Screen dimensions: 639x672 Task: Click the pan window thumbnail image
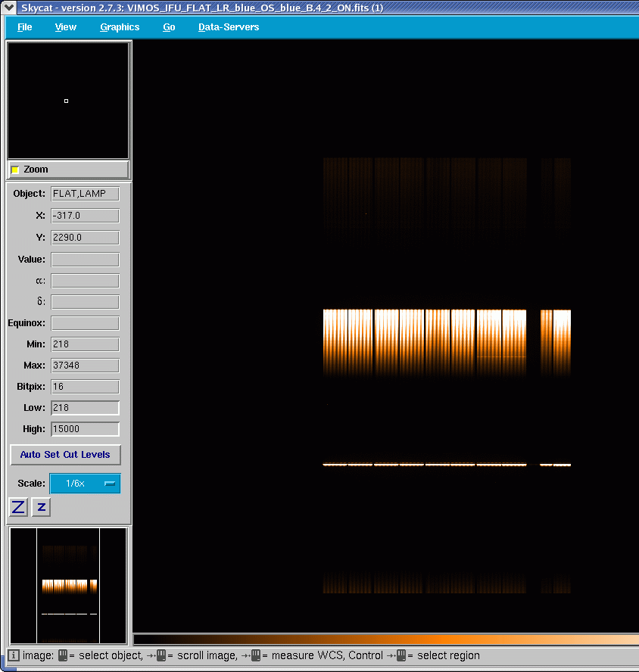click(x=68, y=586)
